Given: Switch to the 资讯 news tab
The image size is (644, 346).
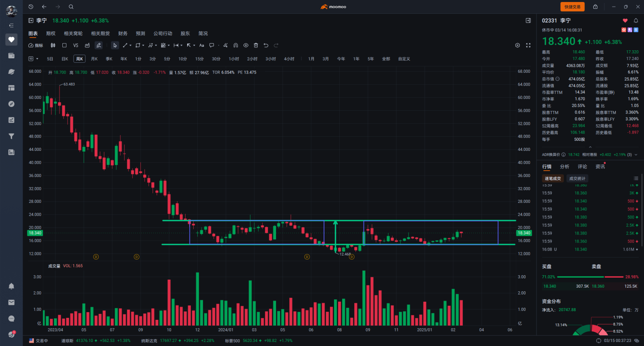Looking at the screenshot, I should coord(600,167).
